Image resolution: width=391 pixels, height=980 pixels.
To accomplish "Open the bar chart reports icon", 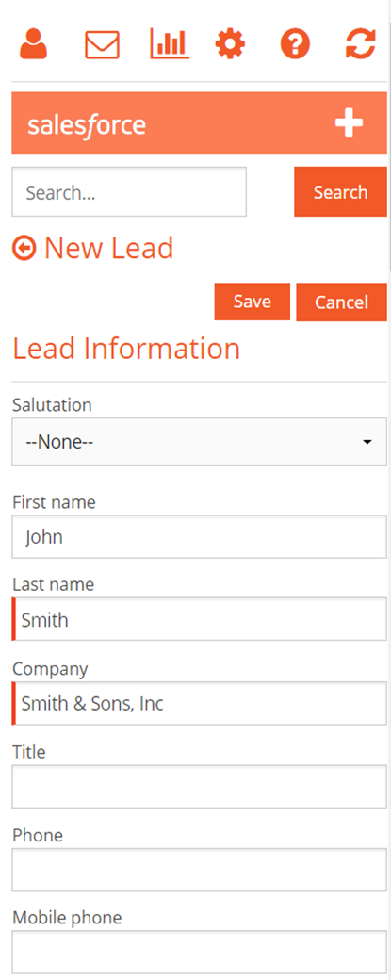I will pos(170,44).
